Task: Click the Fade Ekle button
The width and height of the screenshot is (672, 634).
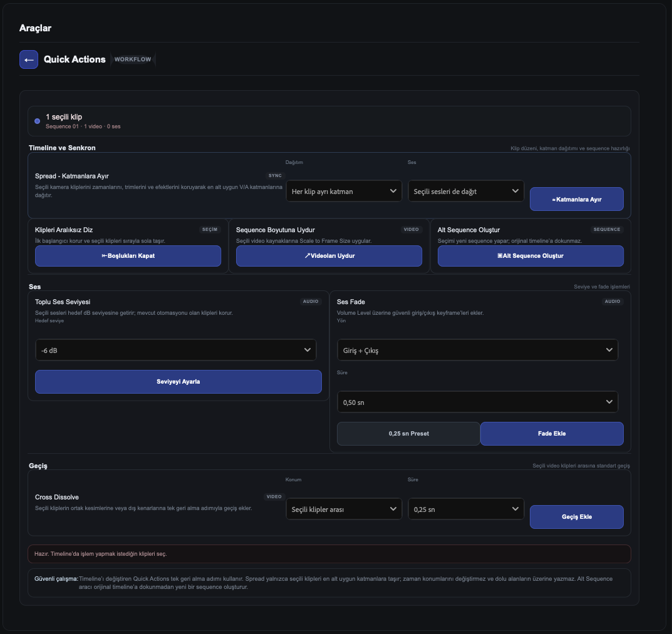Action: pos(552,434)
